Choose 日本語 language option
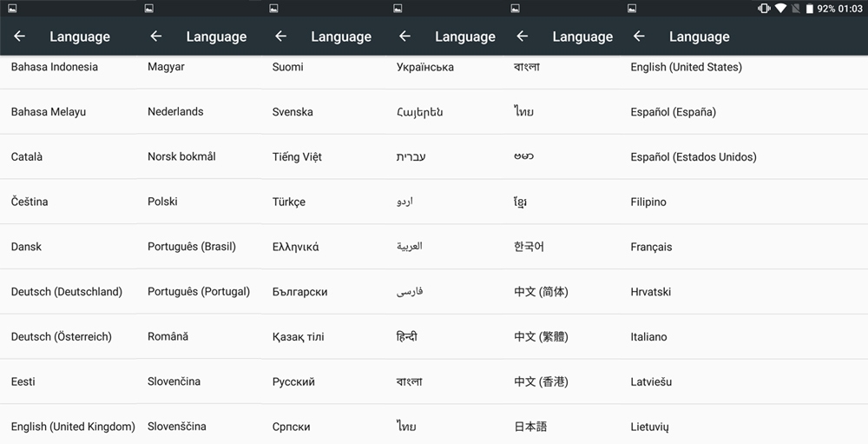 tap(530, 427)
